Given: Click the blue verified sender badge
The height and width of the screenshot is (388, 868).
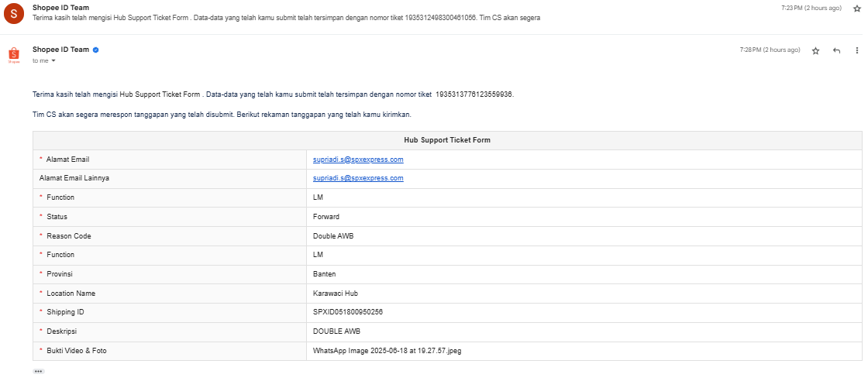Looking at the screenshot, I should tap(96, 50).
